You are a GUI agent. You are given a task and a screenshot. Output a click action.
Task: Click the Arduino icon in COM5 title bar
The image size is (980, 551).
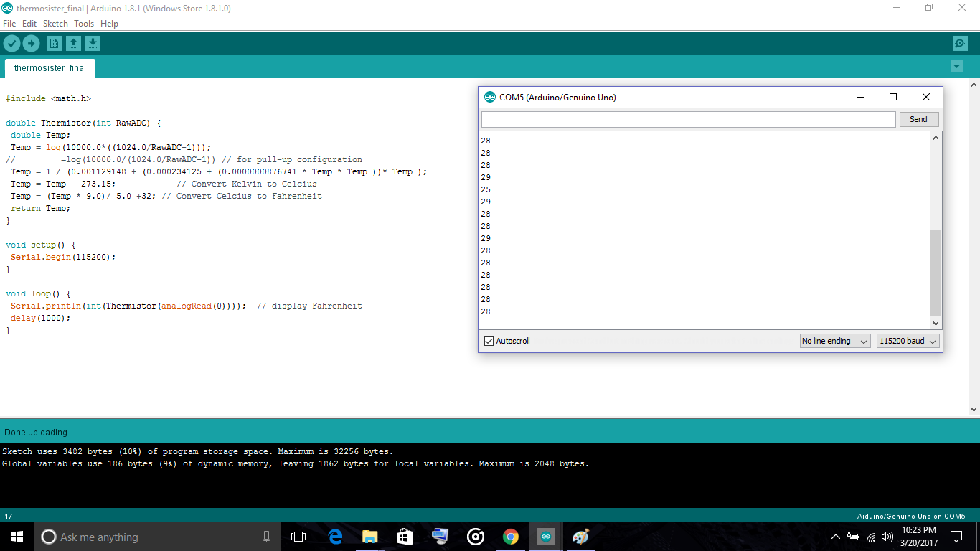coord(490,97)
